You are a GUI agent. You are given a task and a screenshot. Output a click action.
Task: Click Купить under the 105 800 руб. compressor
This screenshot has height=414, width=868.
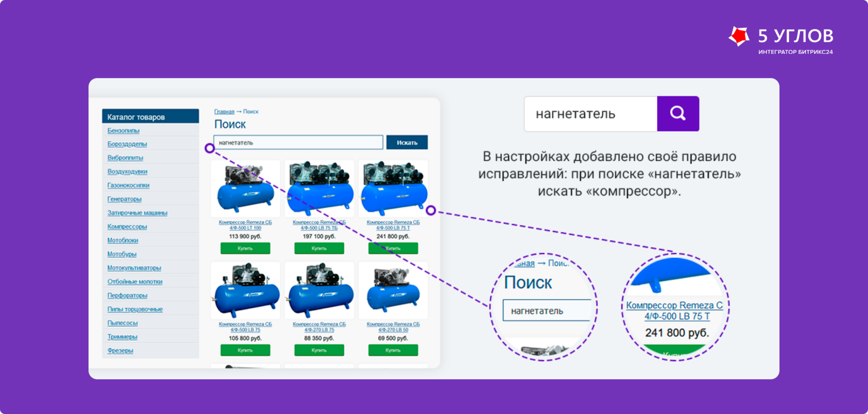[245, 350]
